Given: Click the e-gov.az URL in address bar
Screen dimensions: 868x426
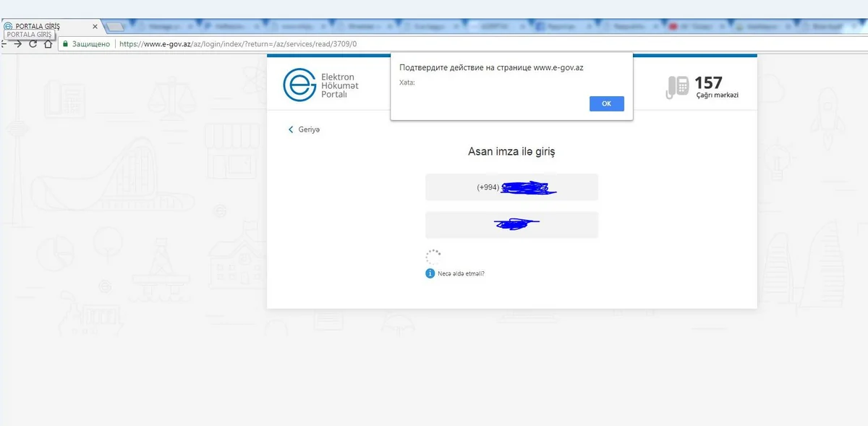Looking at the screenshot, I should coord(237,44).
